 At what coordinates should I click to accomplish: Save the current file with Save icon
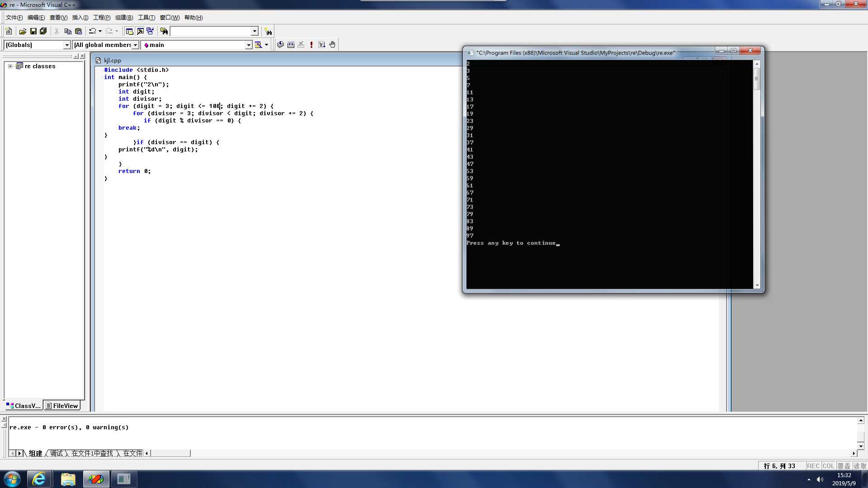click(33, 31)
